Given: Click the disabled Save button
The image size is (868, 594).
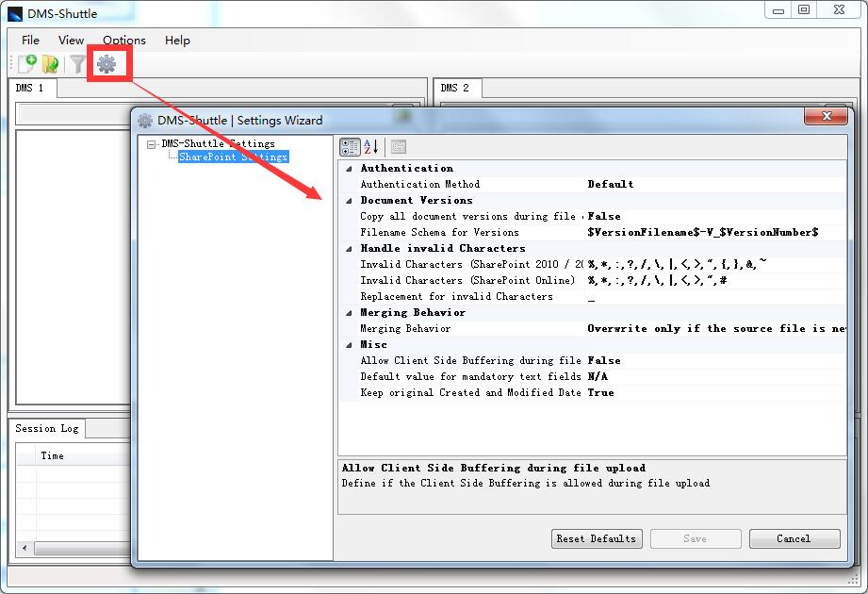Looking at the screenshot, I should [x=696, y=538].
